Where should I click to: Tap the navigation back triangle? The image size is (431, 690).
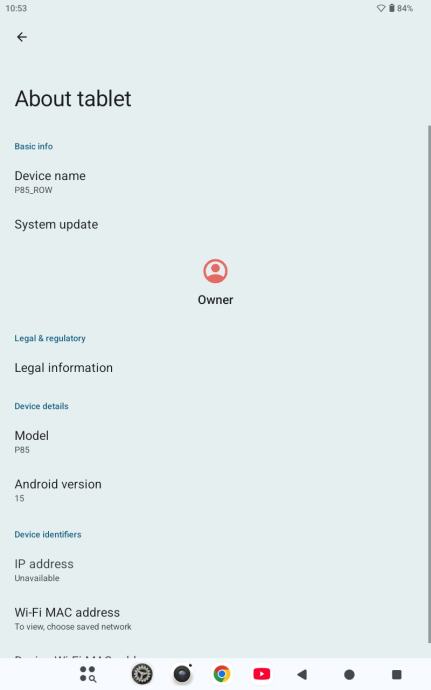[x=302, y=674]
